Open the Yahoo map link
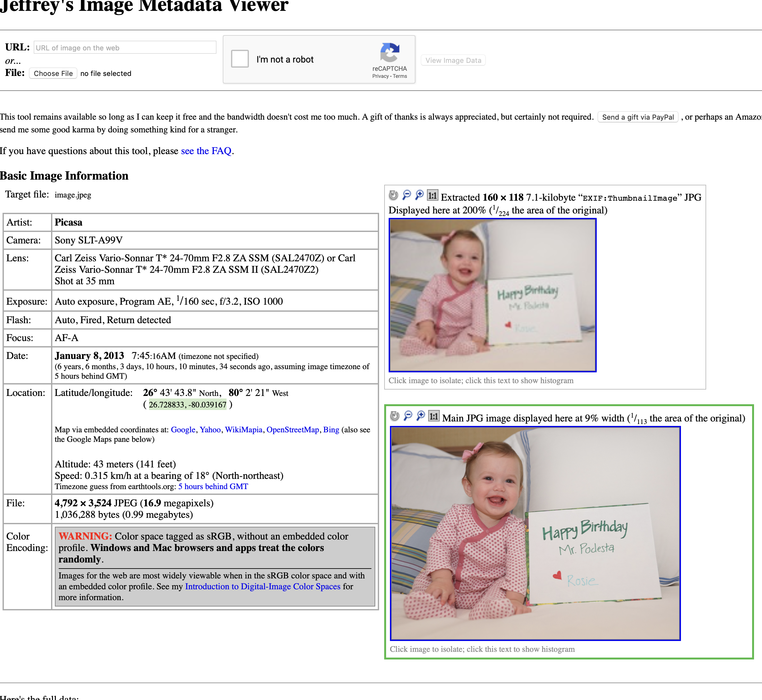The width and height of the screenshot is (762, 700). tap(210, 429)
